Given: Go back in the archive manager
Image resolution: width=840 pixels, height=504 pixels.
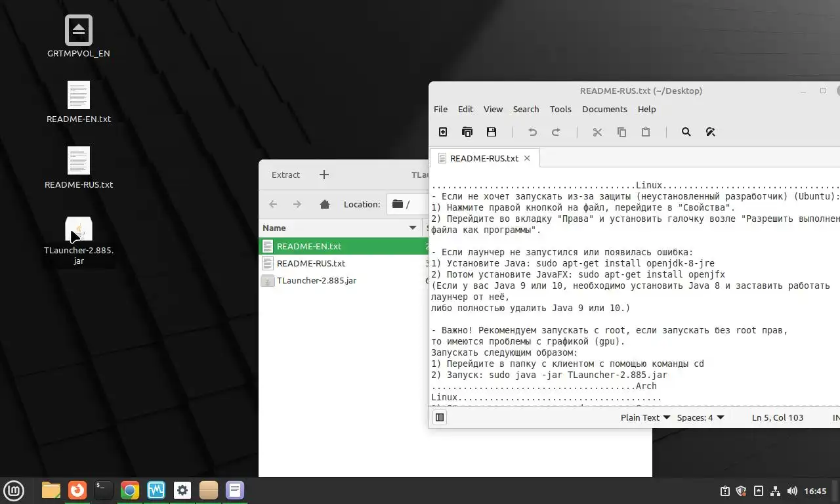Looking at the screenshot, I should point(274,204).
